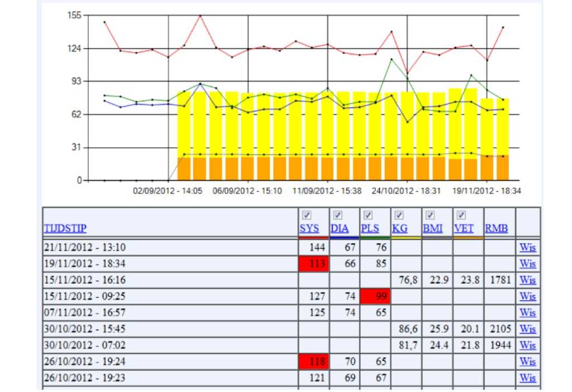
Task: Click the PLS header link
Action: (x=370, y=228)
